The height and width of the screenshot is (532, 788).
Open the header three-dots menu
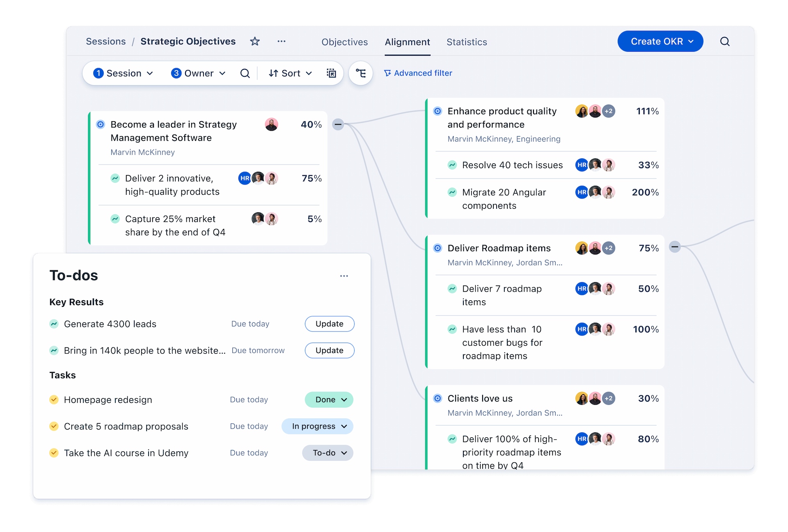[x=281, y=41]
